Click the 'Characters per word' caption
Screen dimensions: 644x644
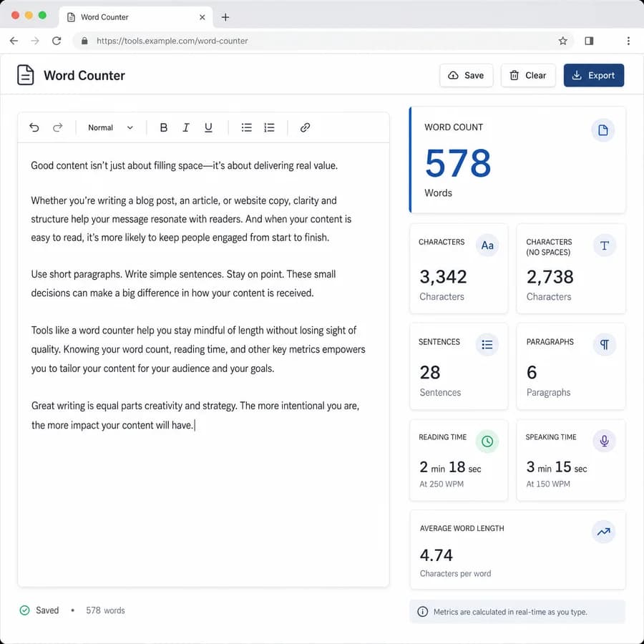[455, 573]
